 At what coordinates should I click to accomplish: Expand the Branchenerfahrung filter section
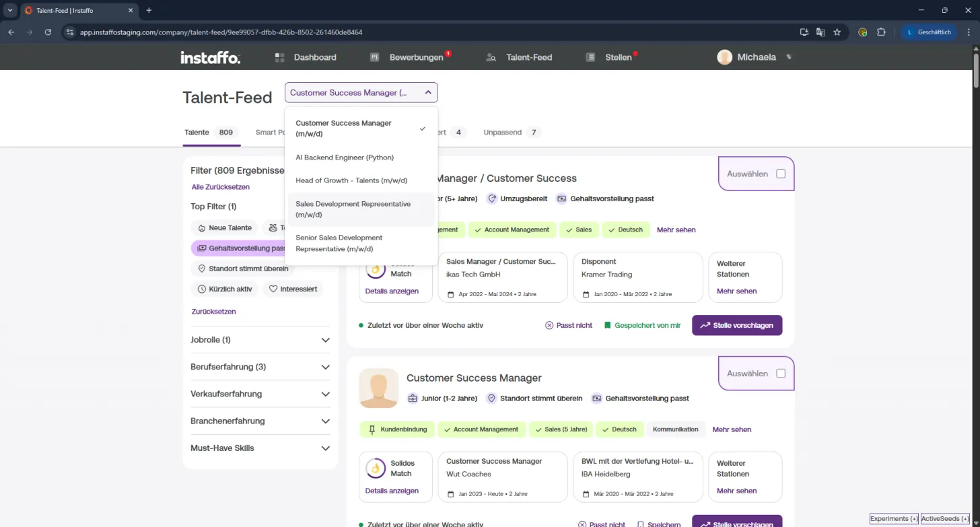click(260, 421)
